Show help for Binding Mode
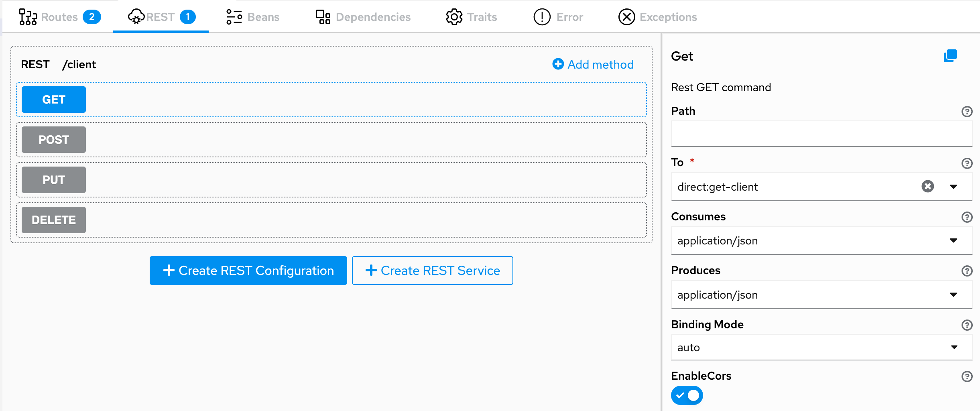980x411 pixels. [967, 325]
